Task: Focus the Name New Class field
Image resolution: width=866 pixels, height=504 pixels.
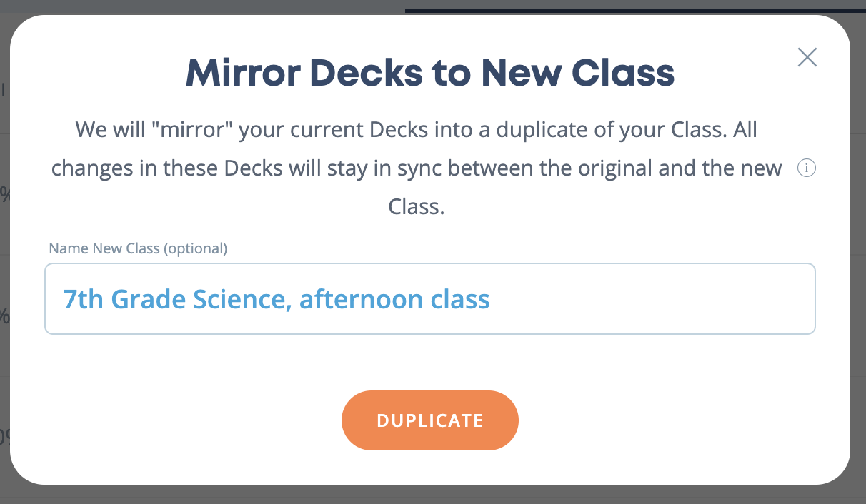Action: [x=430, y=298]
